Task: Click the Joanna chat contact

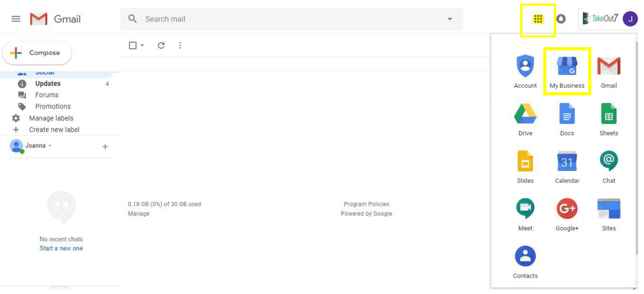Action: click(36, 146)
